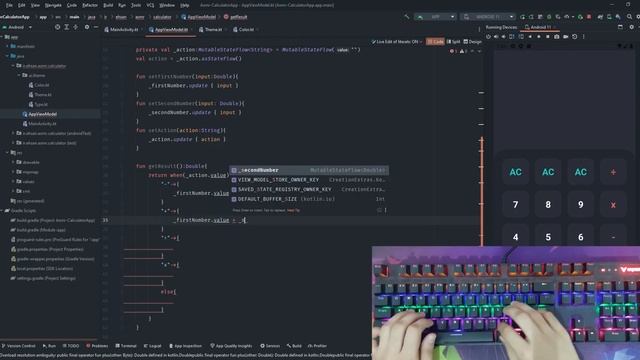Open the Logcat tool window
Viewport: 640px width, 360px height.
click(x=153, y=346)
